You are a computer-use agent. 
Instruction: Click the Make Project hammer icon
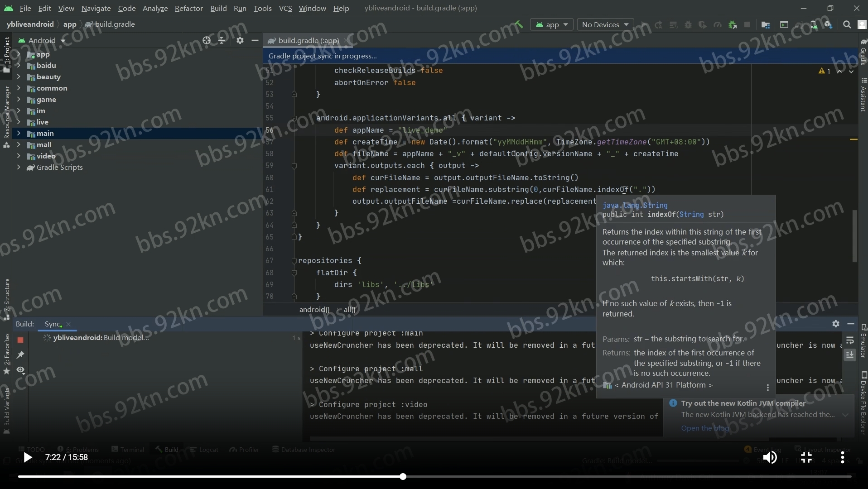pyautogui.click(x=519, y=24)
